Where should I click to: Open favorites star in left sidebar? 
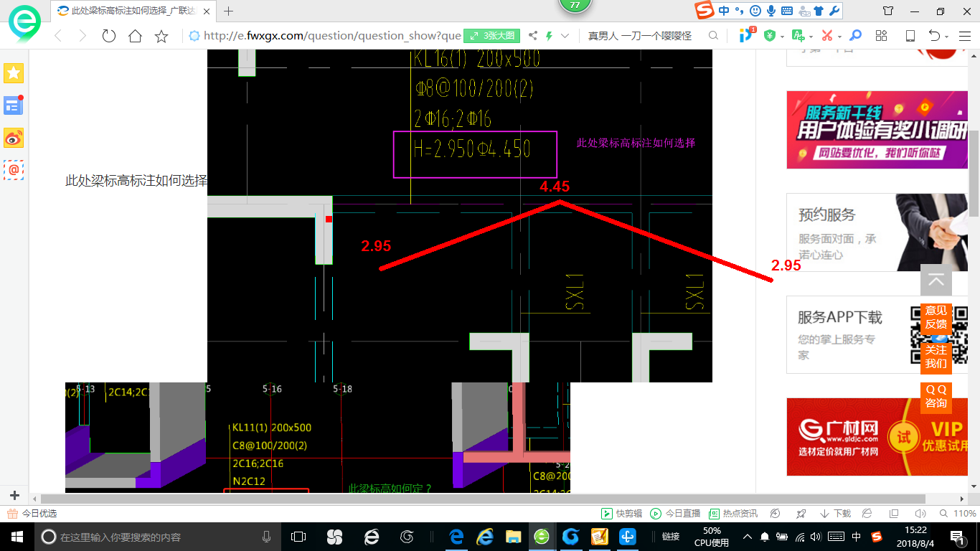[14, 72]
